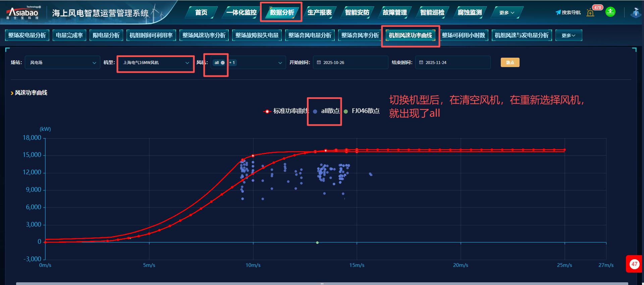Click the green user avatar icon
Viewport: 644px width, 285px height.
[610, 12]
